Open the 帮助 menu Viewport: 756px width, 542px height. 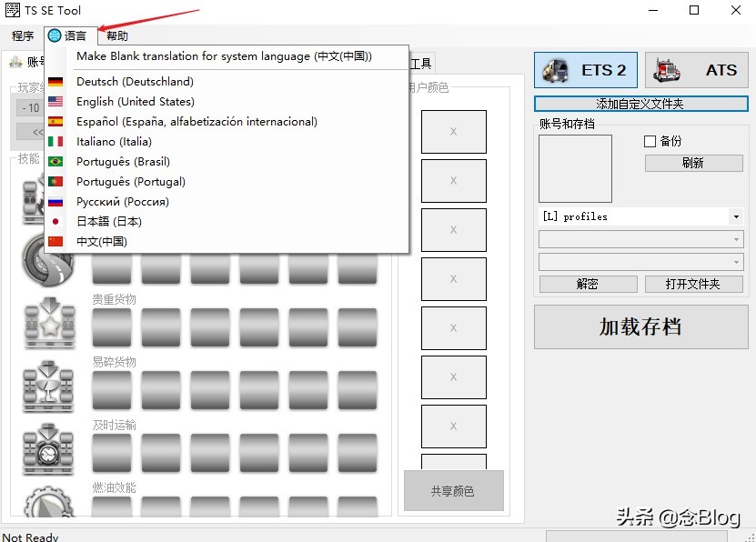[x=116, y=35]
